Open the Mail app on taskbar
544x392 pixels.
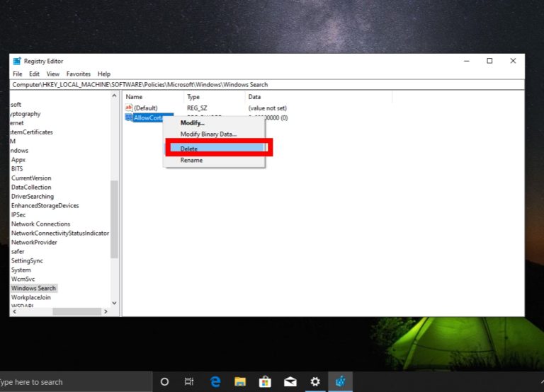pos(290,381)
